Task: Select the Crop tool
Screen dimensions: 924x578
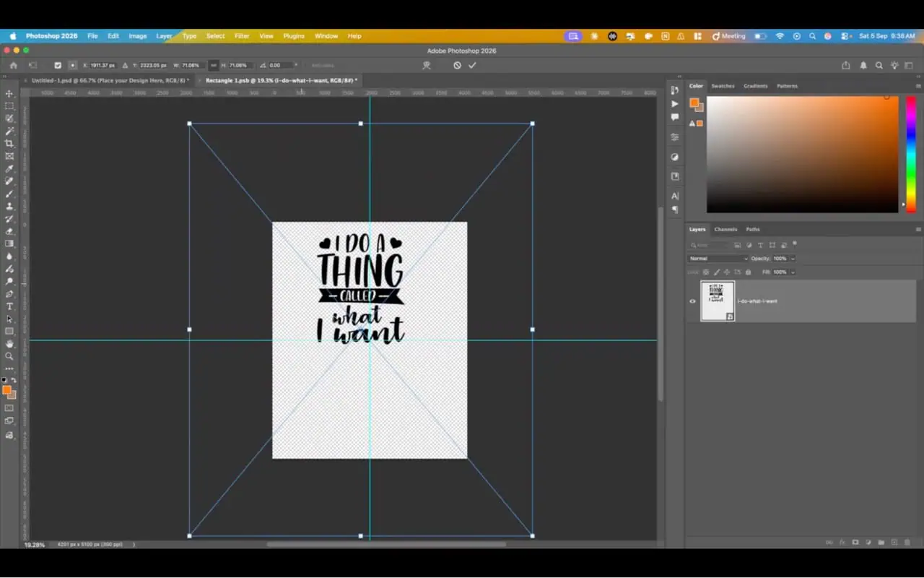Action: pos(9,144)
